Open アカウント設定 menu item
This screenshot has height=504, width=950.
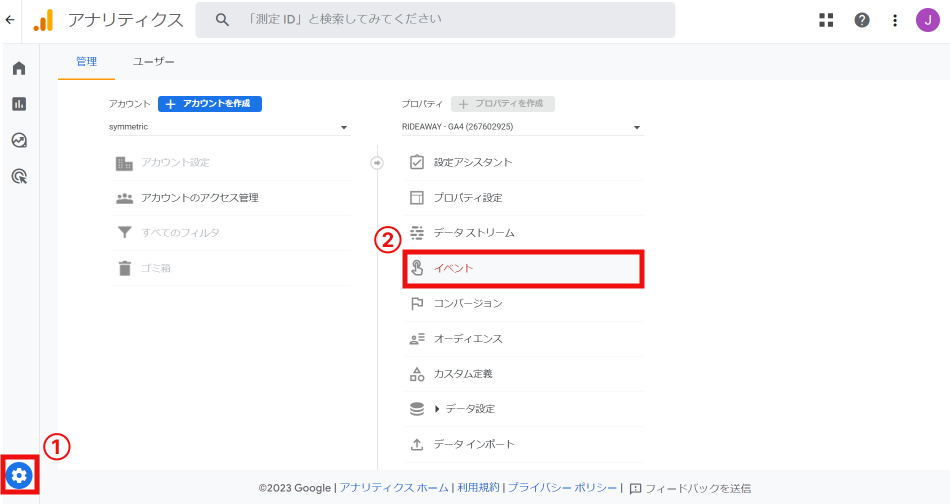click(230, 163)
